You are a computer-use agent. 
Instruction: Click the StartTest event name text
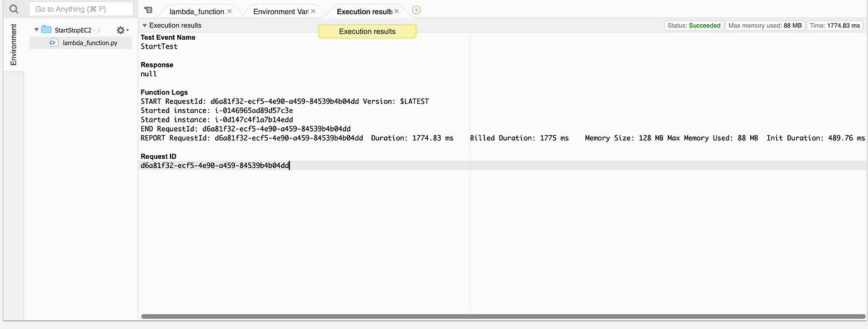pos(159,46)
